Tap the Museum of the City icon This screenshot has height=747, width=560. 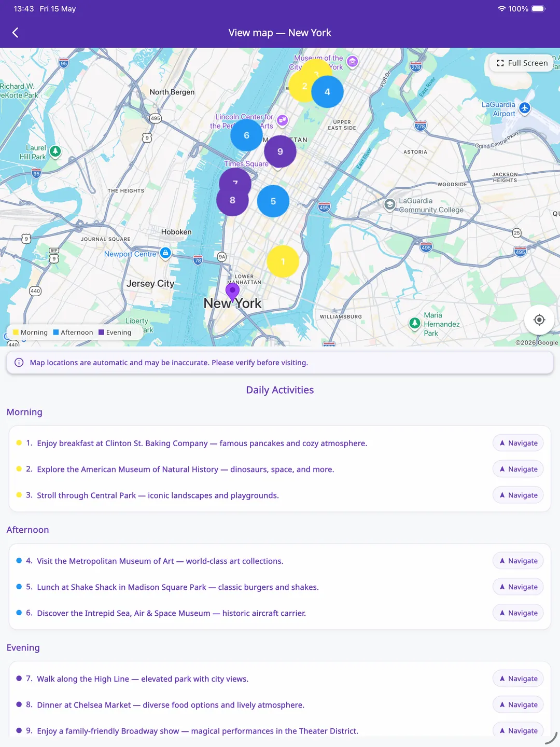353,62
